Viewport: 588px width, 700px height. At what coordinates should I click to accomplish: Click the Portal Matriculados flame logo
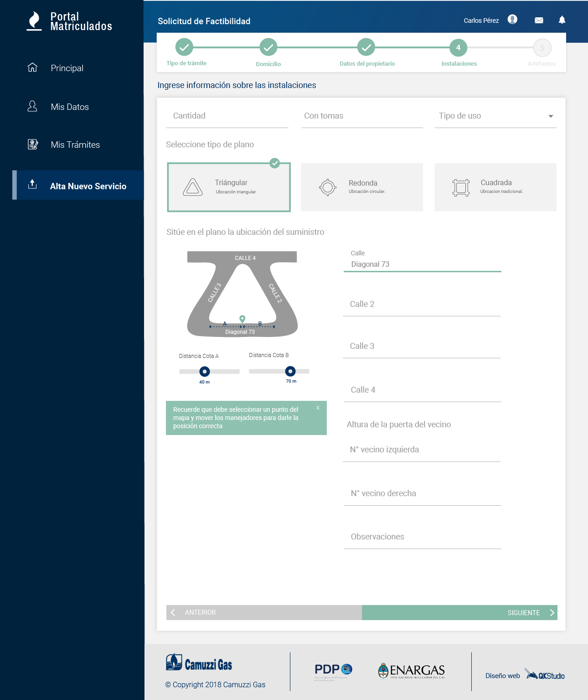[34, 21]
